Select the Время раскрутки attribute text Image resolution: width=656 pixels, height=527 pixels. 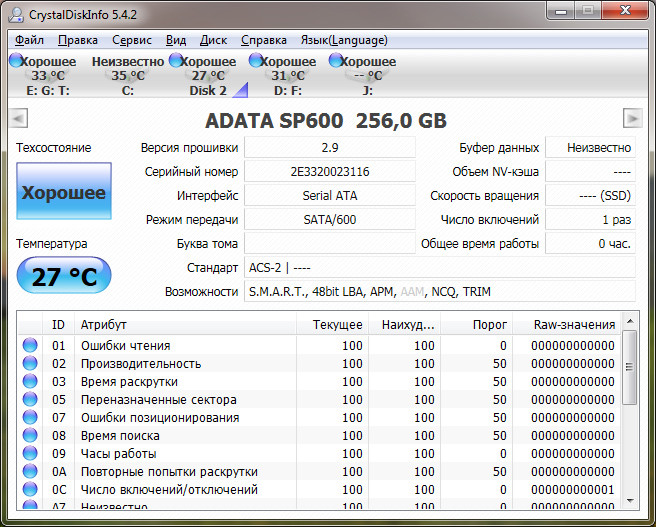(x=129, y=382)
